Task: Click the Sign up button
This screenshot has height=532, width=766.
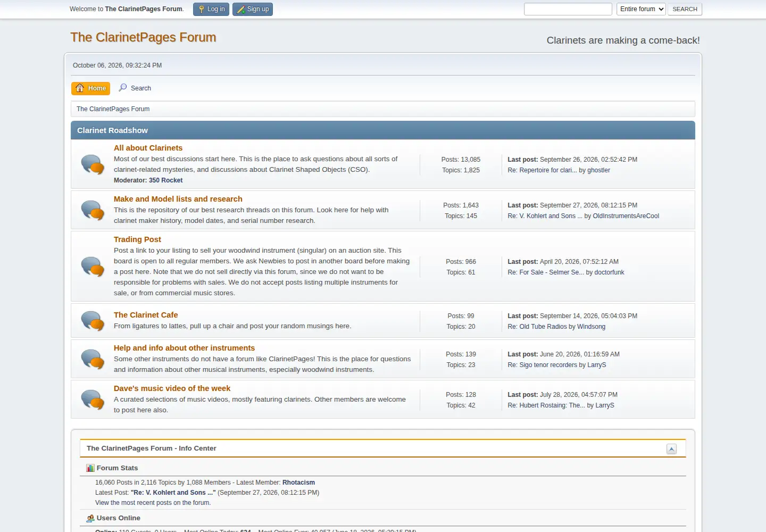Action: (x=253, y=9)
